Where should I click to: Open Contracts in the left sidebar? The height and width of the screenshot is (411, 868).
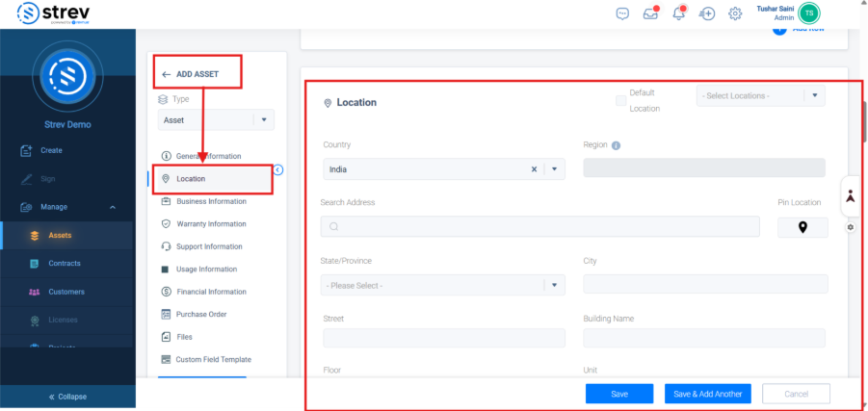[65, 263]
